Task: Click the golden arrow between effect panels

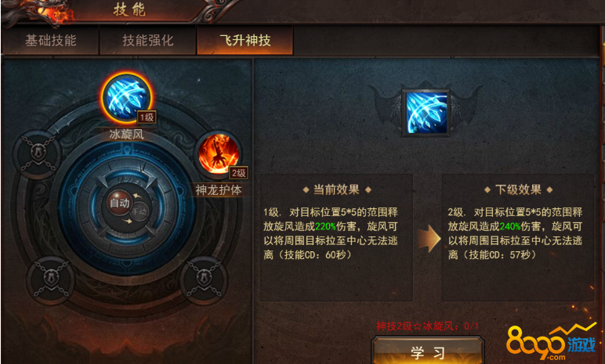Action: 429,238
